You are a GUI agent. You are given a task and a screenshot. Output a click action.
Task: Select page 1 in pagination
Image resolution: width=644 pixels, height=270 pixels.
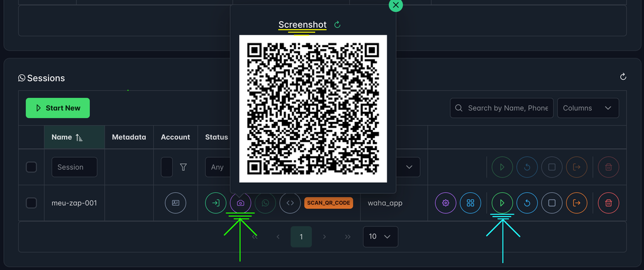coord(301,237)
